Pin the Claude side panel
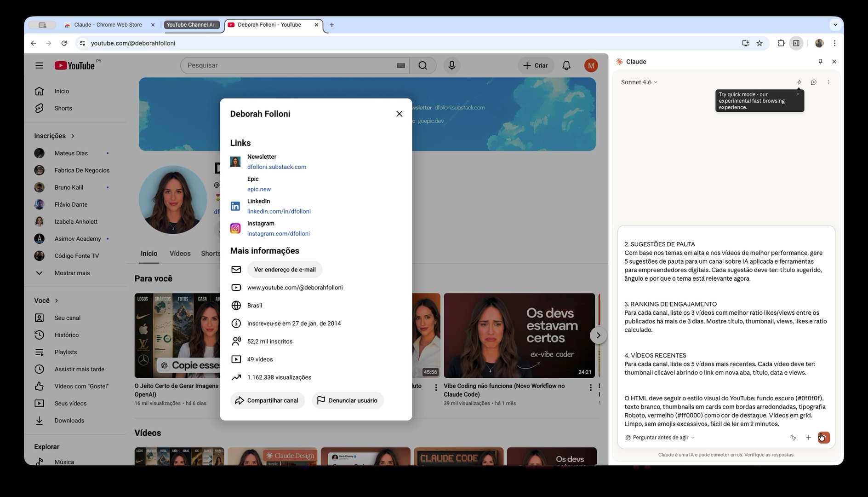 pos(820,62)
